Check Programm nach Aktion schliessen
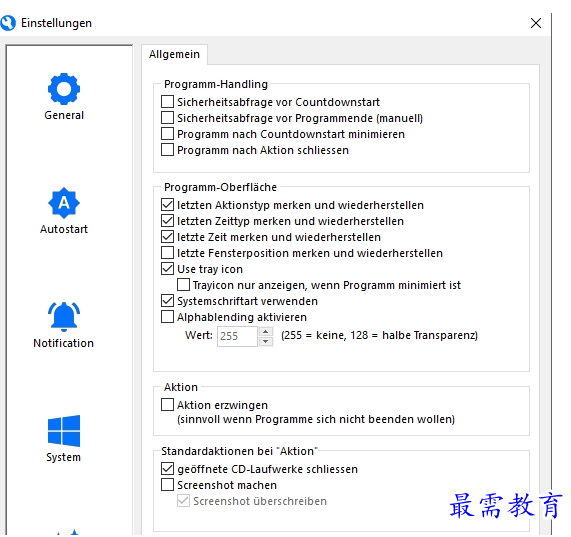571x537 pixels. click(167, 150)
